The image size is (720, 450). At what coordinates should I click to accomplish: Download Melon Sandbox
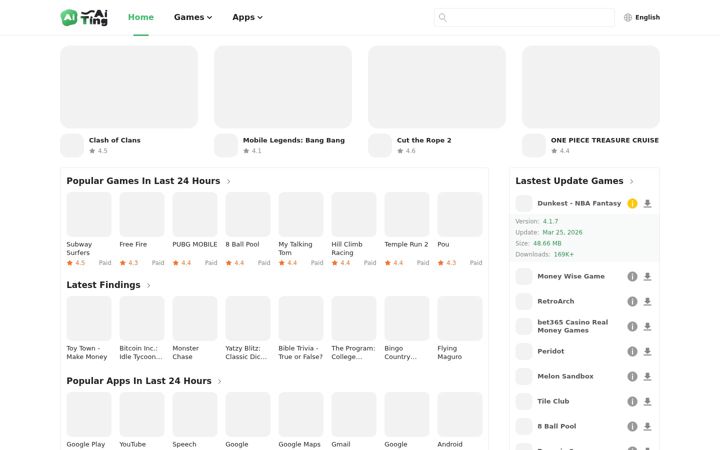[647, 377]
